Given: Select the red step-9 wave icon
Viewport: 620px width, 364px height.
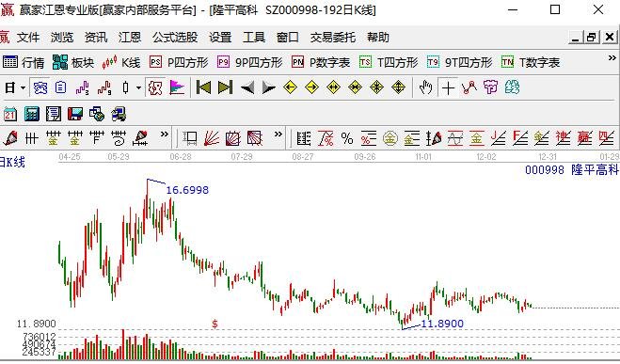Looking at the screenshot, I should (104, 87).
